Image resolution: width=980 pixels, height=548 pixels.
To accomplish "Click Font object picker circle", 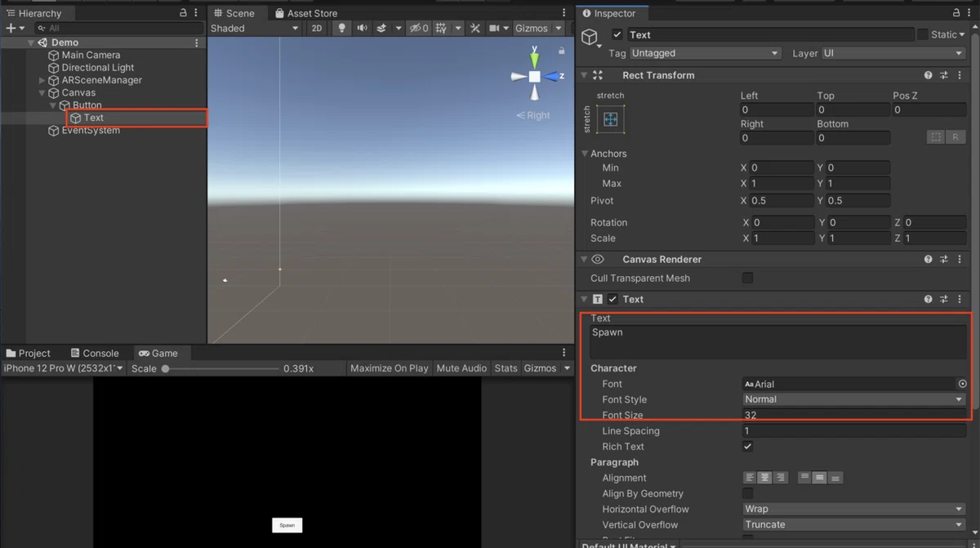I will click(962, 384).
